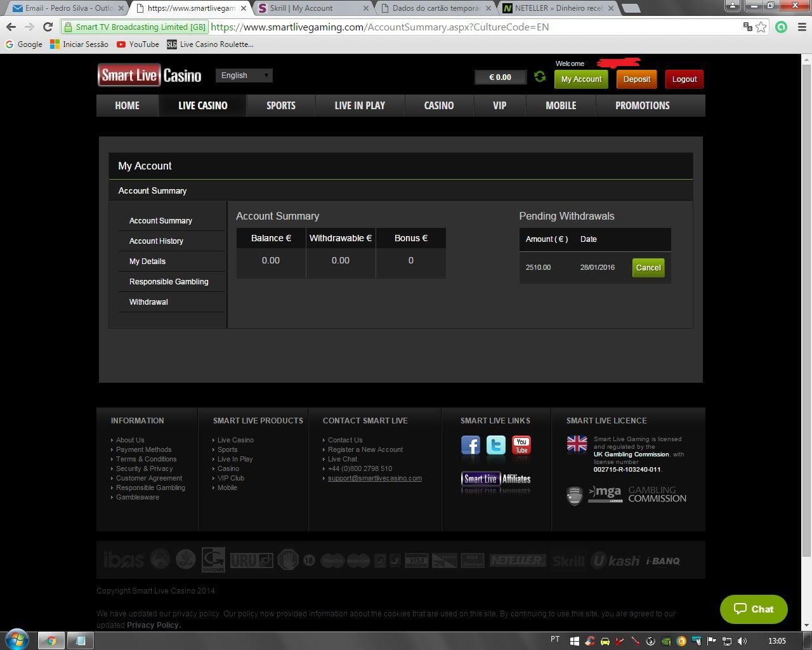Click the Neteller payment logo in footer
Image resolution: width=812 pixels, height=650 pixels.
(x=516, y=560)
